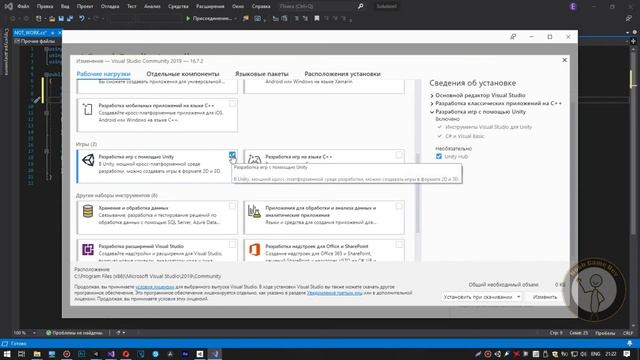Click the C# и Visual Basic component row
Image resolution: width=640 pixels, height=360 pixels.
point(461,136)
